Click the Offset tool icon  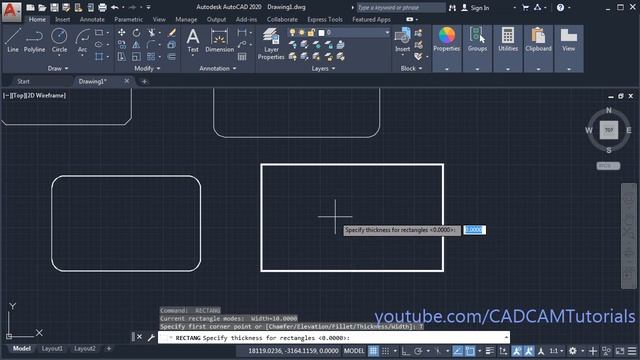pos(172,56)
